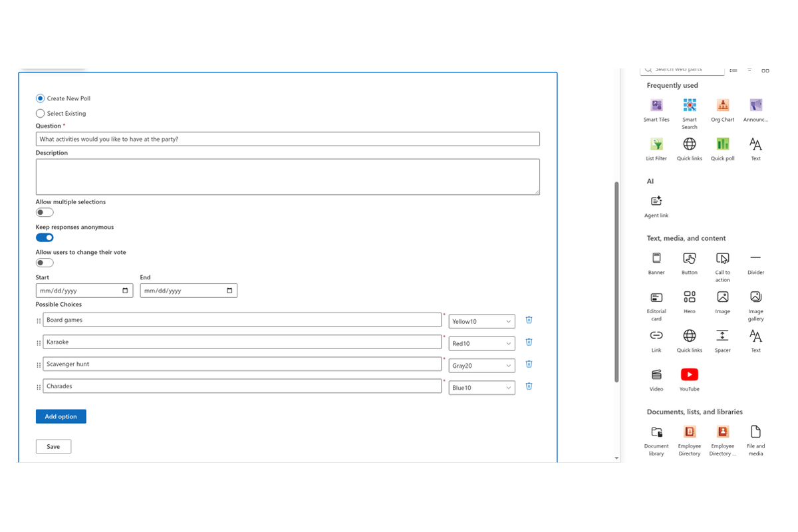Add the YouTube web part
The height and width of the screenshot is (532, 798).
[x=690, y=380]
